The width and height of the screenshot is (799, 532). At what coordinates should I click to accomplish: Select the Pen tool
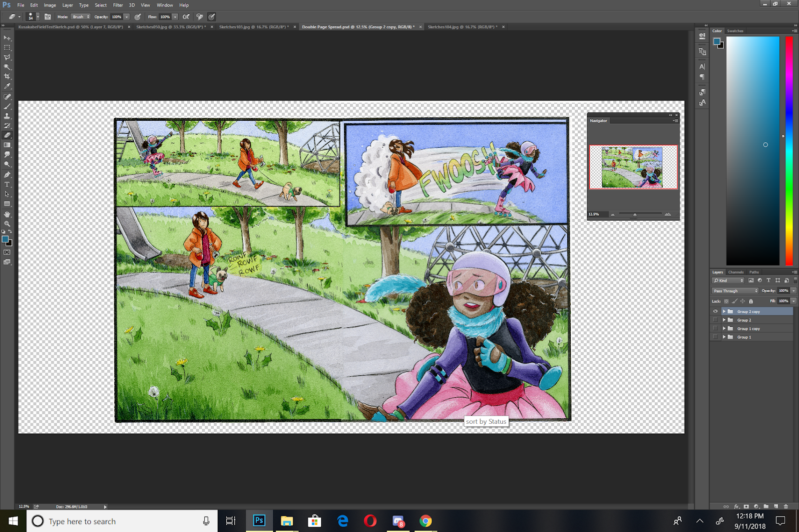coord(7,175)
